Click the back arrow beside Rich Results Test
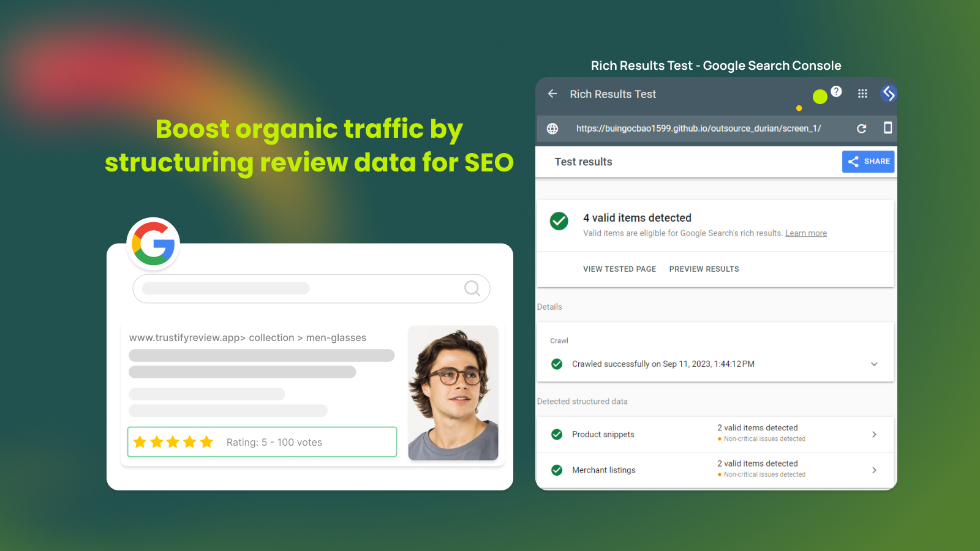The image size is (980, 551). (x=552, y=94)
